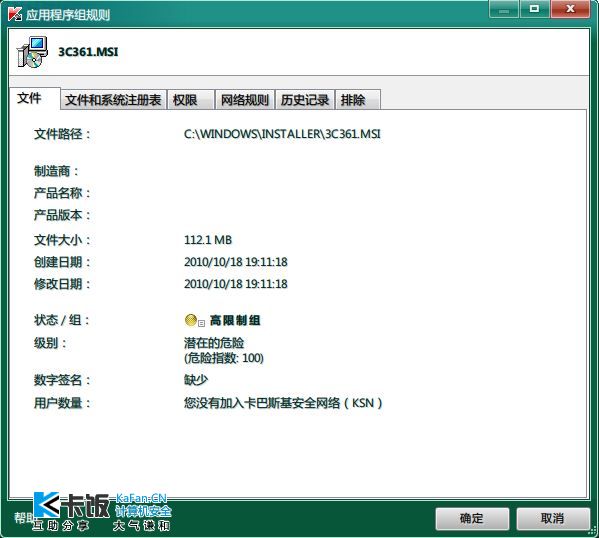The height and width of the screenshot is (538, 599).
Task: Confirm with the 确定 button
Action: tap(472, 519)
